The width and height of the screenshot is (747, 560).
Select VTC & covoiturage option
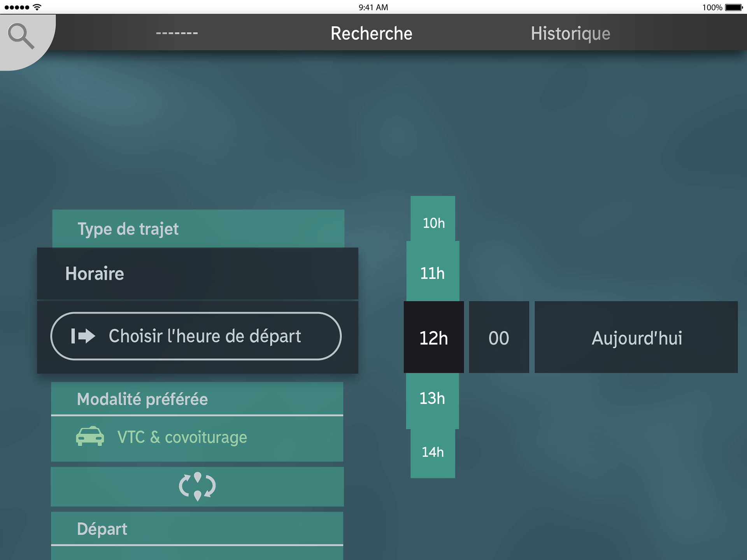197,439
